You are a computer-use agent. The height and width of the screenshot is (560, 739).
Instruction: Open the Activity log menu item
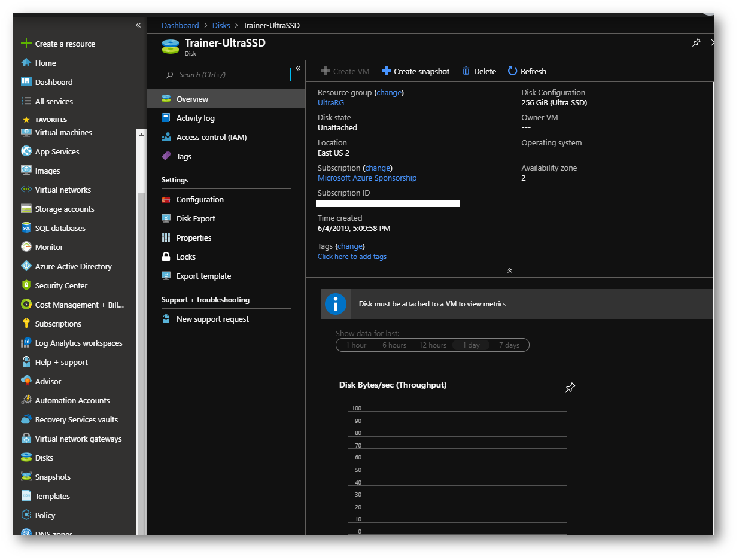coord(226,118)
